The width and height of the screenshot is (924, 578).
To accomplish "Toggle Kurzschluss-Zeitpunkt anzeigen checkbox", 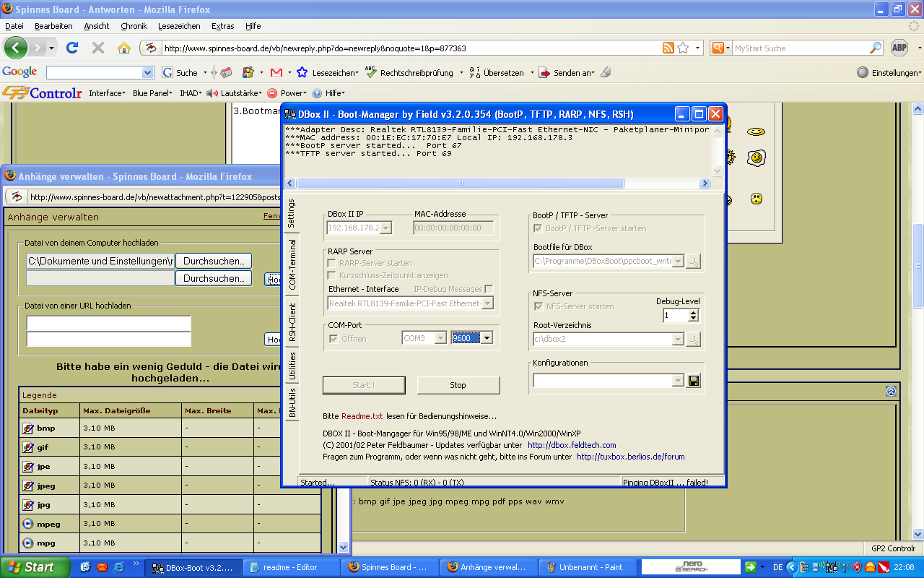I will [x=333, y=275].
